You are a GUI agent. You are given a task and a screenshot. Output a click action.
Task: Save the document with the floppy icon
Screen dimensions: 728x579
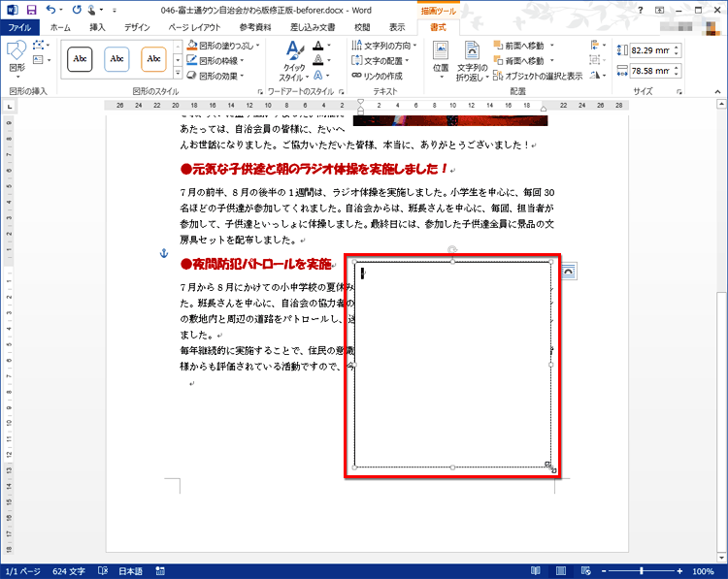point(31,10)
